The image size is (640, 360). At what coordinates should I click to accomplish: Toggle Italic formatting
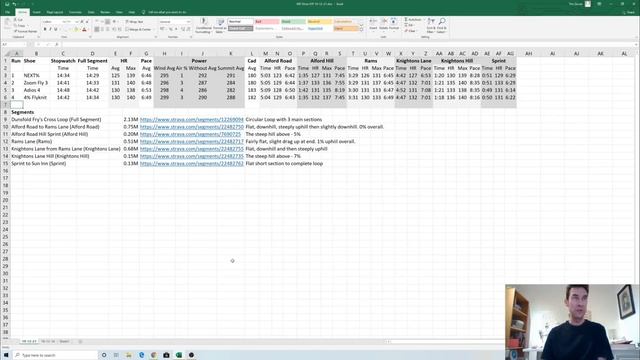(50, 29)
